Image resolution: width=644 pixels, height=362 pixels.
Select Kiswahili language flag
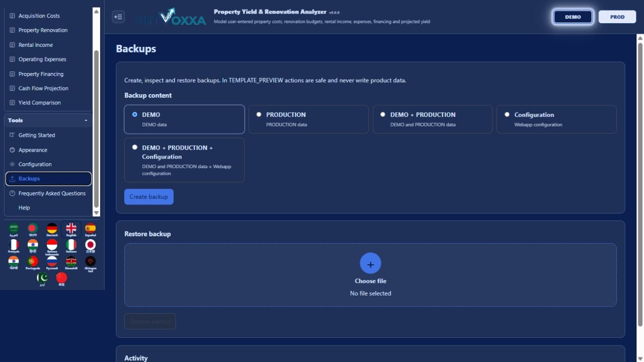tap(71, 263)
